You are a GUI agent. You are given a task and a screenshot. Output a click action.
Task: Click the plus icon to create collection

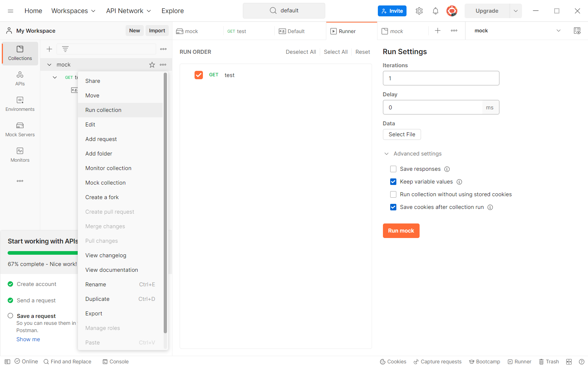[x=49, y=49]
